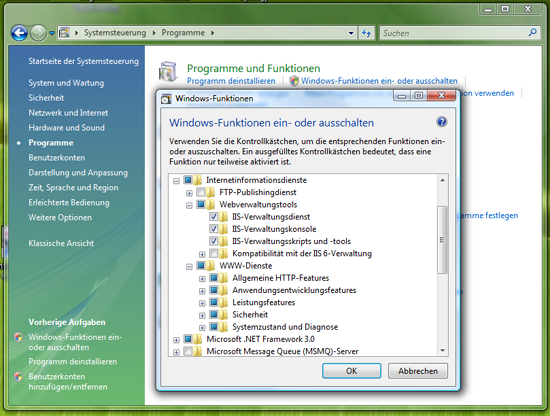Confirm the dialog with OK
This screenshot has height=416, width=550.
click(x=351, y=371)
